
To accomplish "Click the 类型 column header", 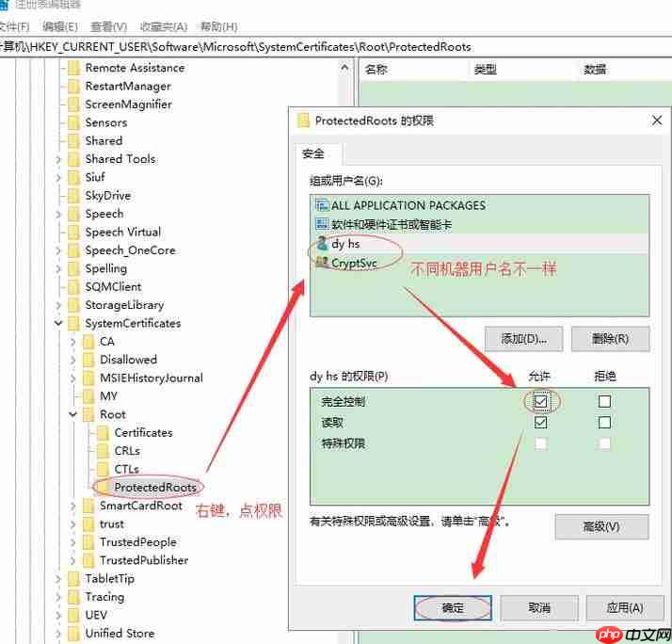I will 485,69.
